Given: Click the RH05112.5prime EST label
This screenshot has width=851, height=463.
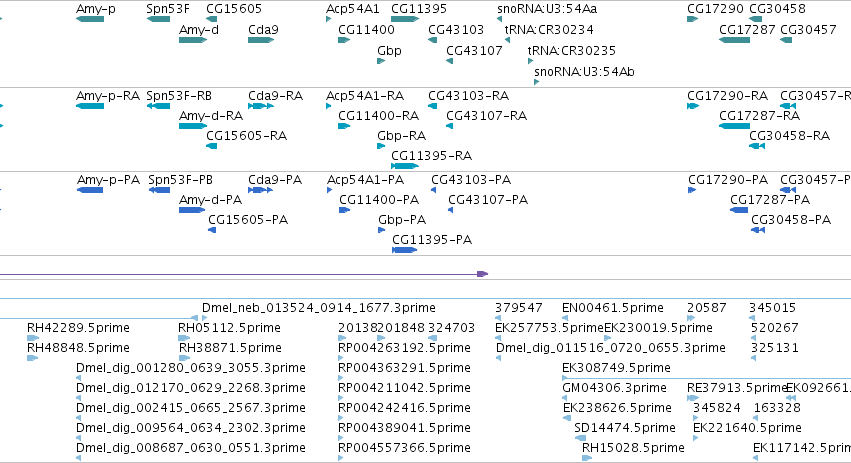Looking at the screenshot, I should pyautogui.click(x=229, y=328).
